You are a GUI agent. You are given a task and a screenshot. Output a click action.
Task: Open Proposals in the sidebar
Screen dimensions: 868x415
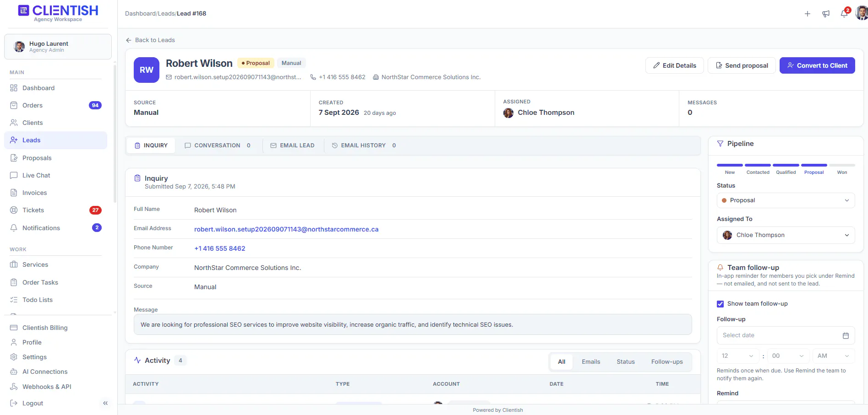tap(55, 158)
